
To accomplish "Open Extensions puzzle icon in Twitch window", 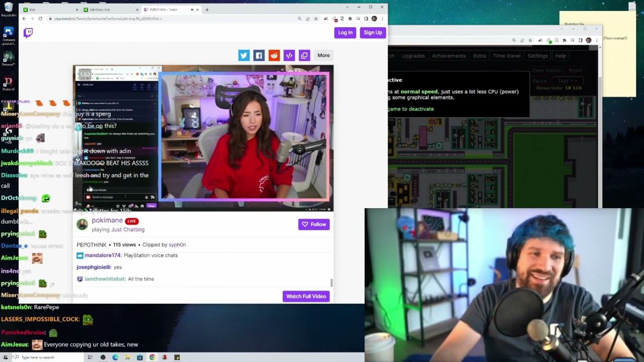I will (350, 19).
